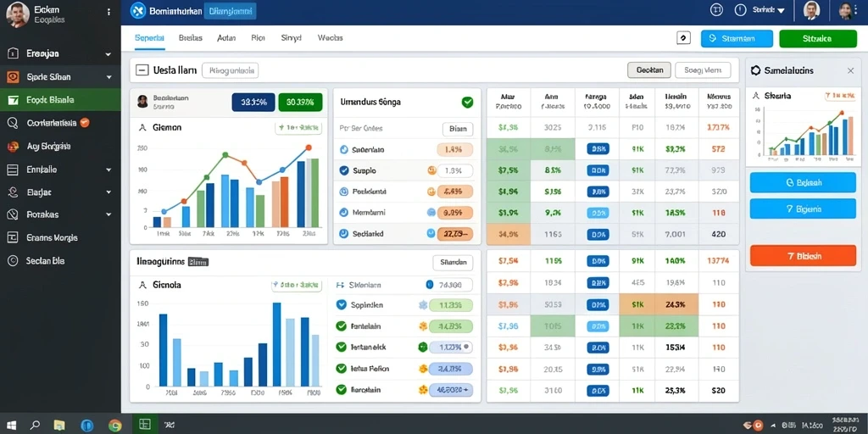
Task: Click the orange Bliesin button
Action: pyautogui.click(x=803, y=256)
